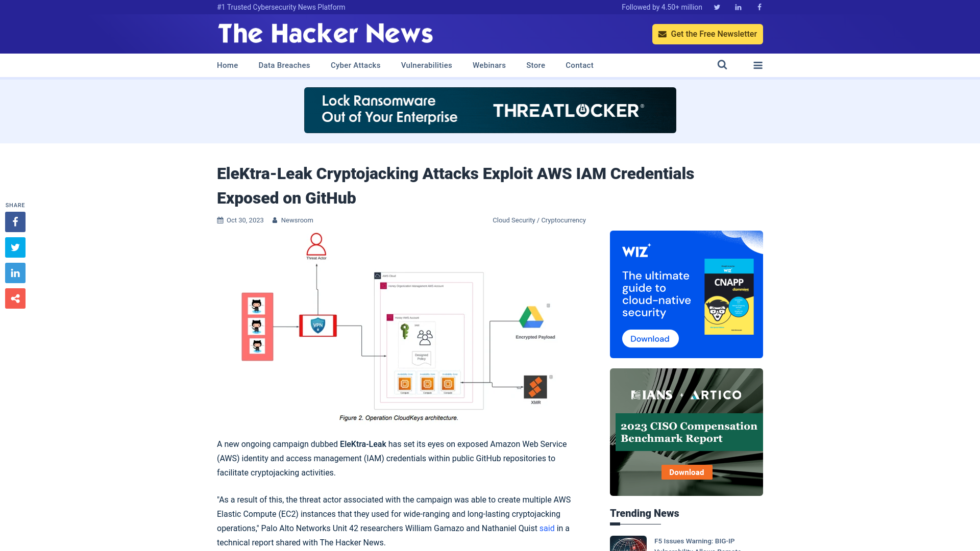Open the hamburger menu icon
Screen dimensions: 980x551
[758, 65]
